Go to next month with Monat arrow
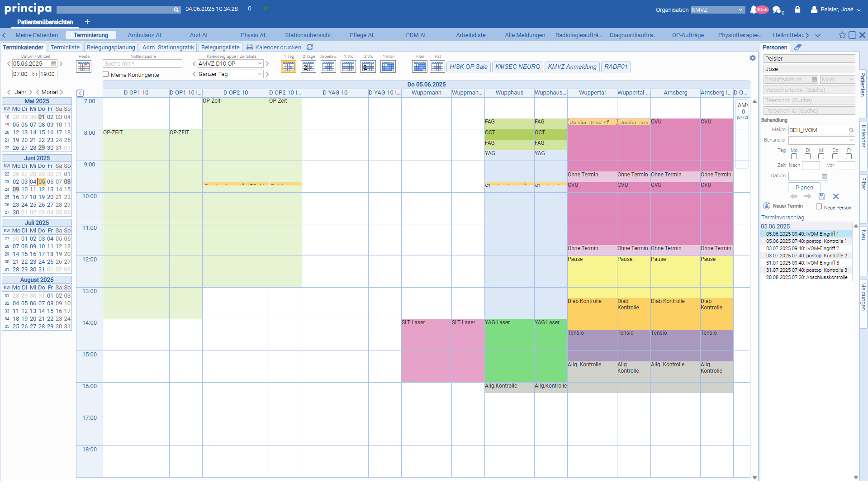This screenshot has height=488, width=868. tap(62, 92)
